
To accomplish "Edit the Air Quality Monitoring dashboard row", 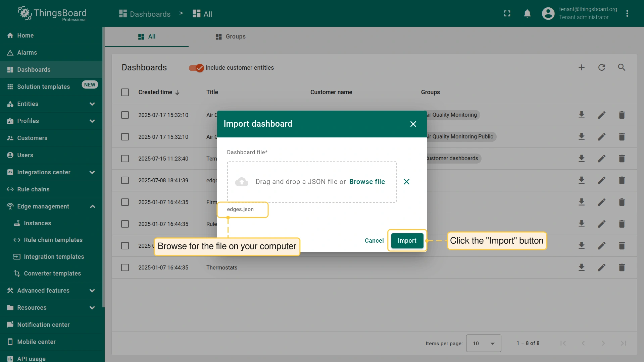I will (602, 115).
